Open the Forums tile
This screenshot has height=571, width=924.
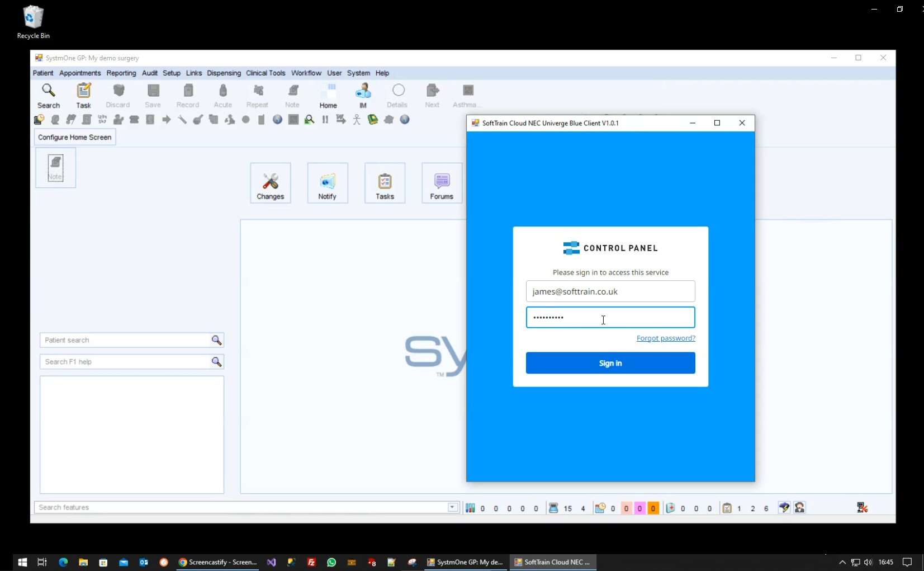coord(442,183)
